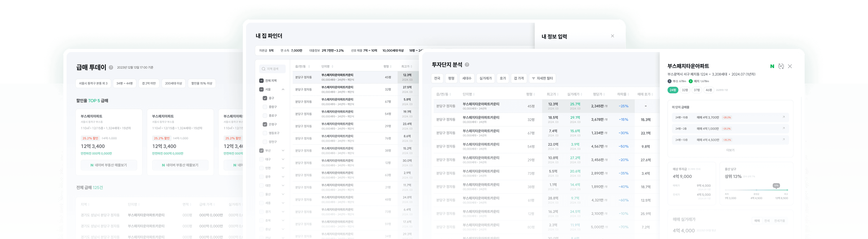Open Naver N icon in 부스패치타운아파트 panel
The width and height of the screenshot is (868, 239).
pos(772,66)
